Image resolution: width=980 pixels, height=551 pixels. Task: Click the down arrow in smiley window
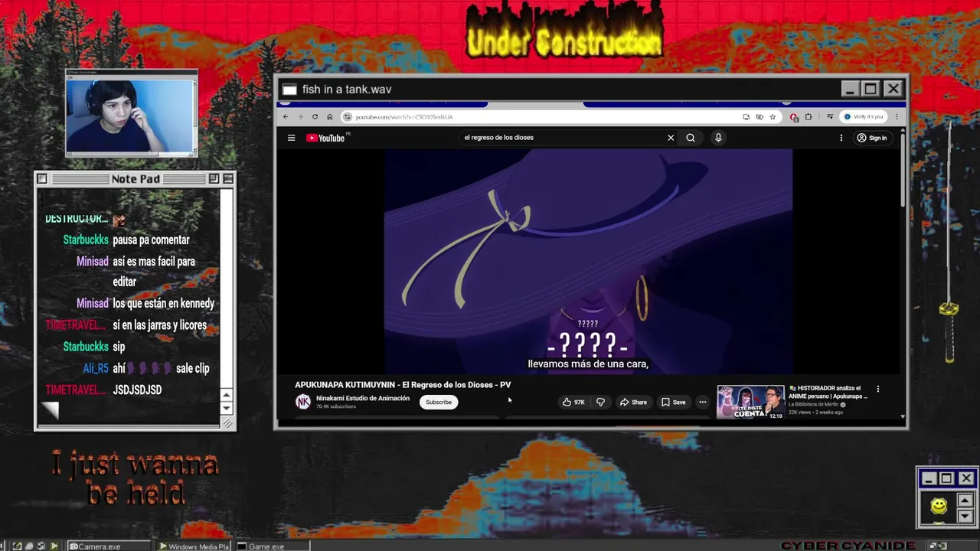pos(965,515)
